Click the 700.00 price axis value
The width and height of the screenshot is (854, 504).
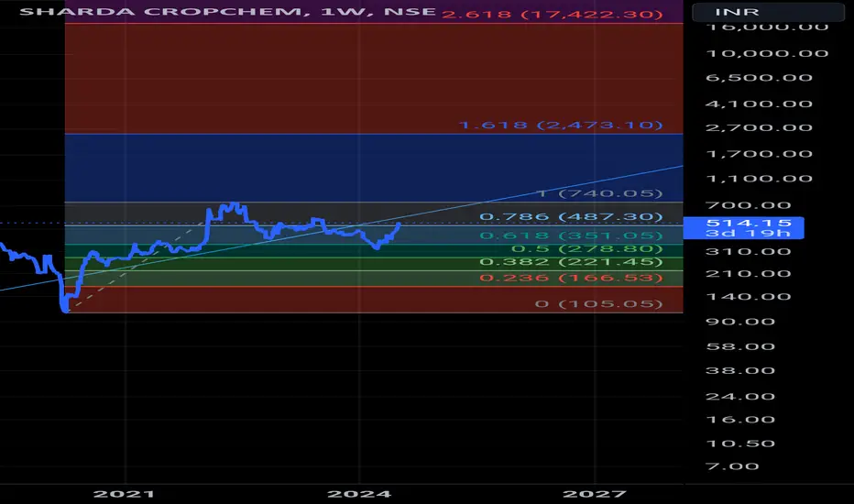click(749, 205)
